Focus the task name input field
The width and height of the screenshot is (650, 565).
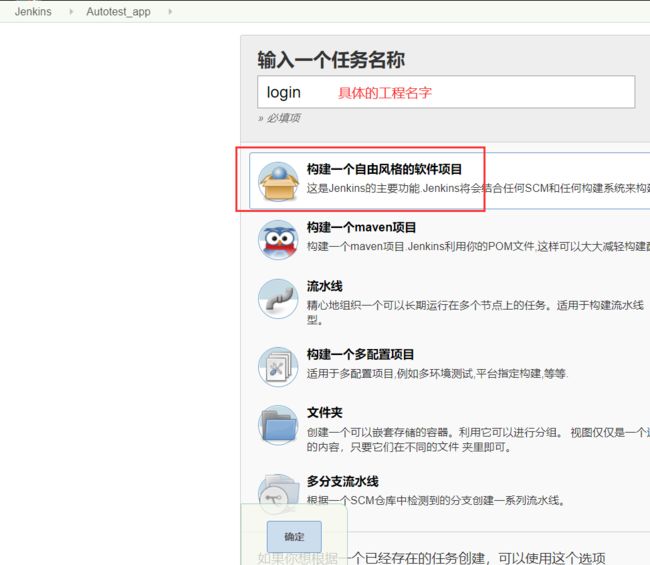pyautogui.click(x=446, y=92)
